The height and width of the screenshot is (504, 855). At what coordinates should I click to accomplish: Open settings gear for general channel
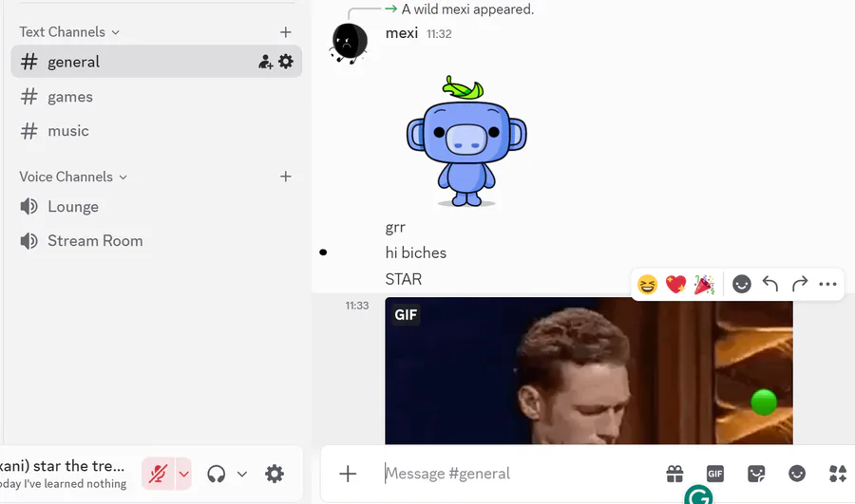click(286, 62)
